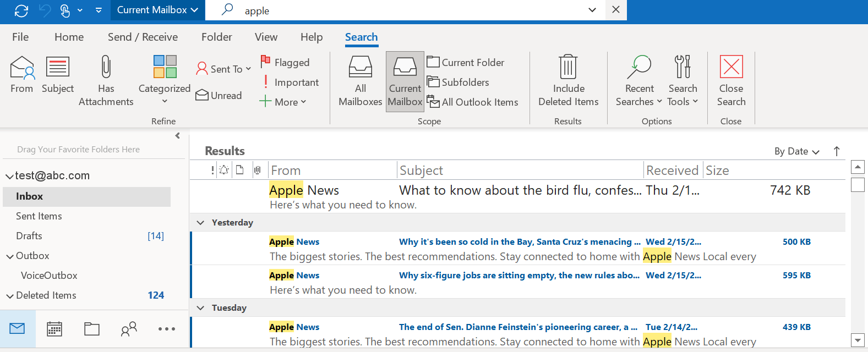
Task: Set scope to All Mailboxes
Action: click(361, 81)
